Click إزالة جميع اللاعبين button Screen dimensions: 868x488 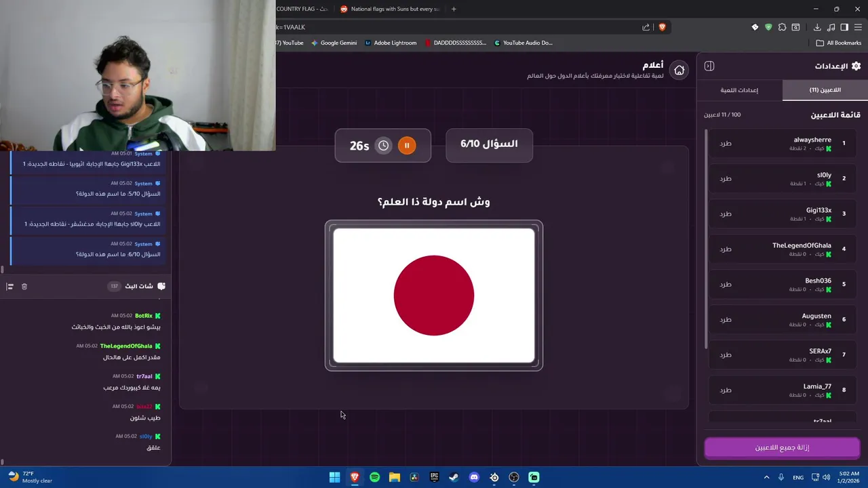782,447
